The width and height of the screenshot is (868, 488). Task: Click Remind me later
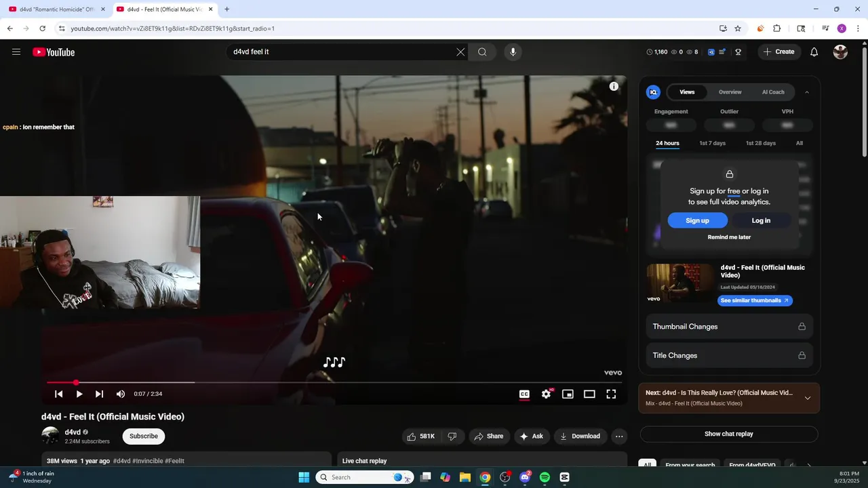click(729, 237)
